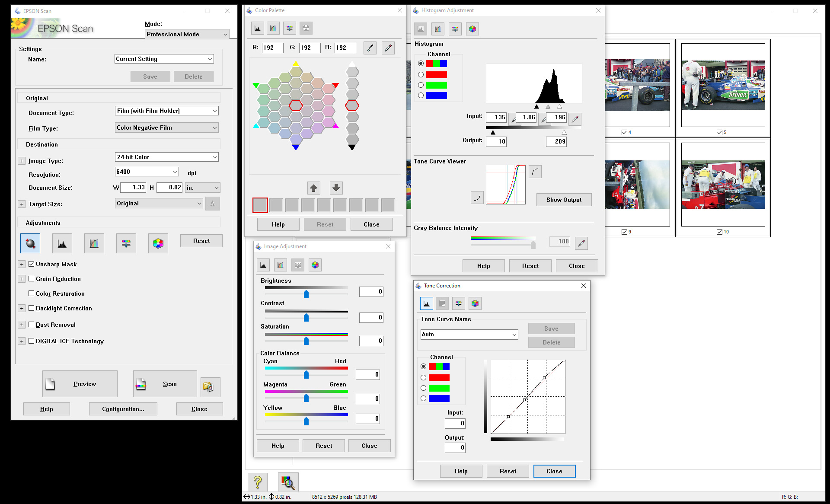Click the Auto Exposure icon under Adjustments

click(x=30, y=243)
